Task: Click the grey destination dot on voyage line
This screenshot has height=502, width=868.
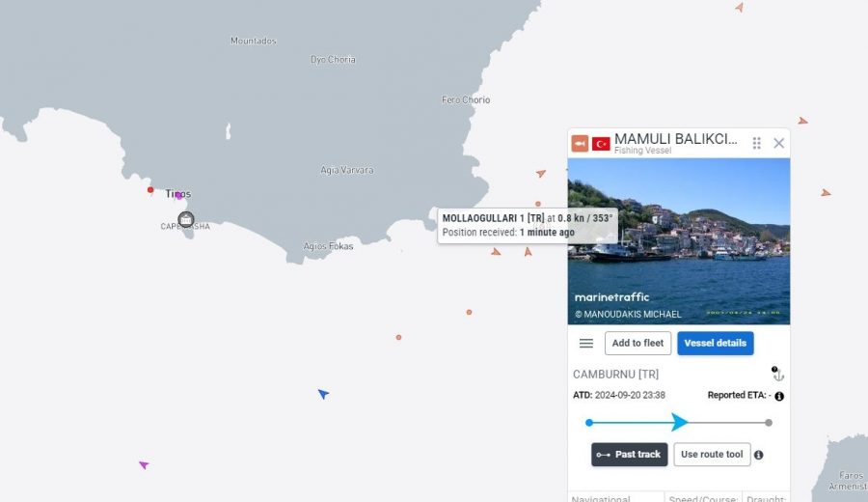Action: 769,423
